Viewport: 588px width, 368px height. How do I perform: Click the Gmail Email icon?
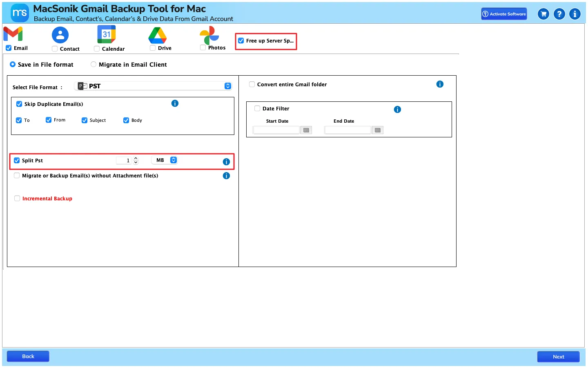click(13, 34)
